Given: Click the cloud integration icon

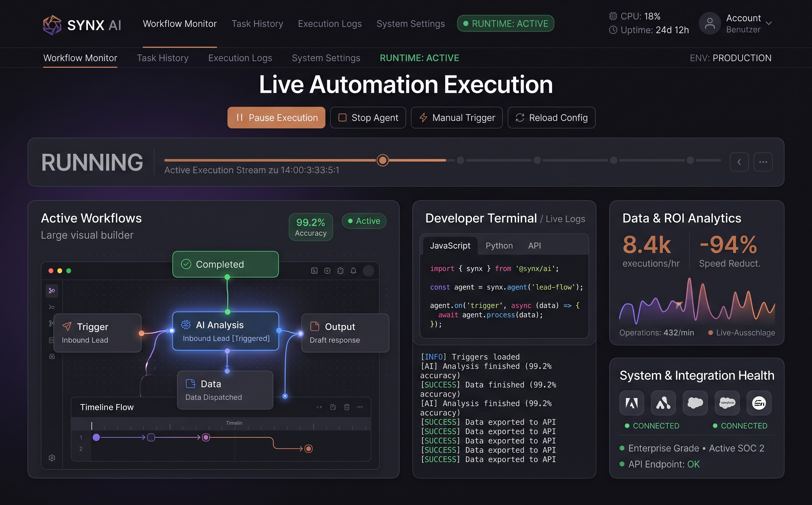Looking at the screenshot, I should (x=695, y=403).
